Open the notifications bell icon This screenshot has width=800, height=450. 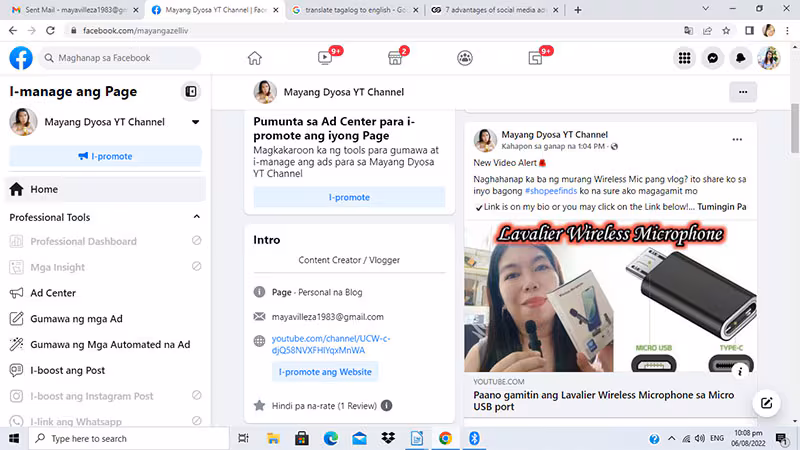pos(740,58)
